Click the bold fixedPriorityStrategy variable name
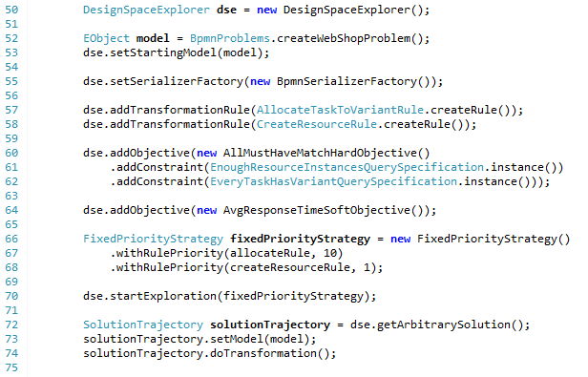The image size is (588, 377). [x=300, y=239]
